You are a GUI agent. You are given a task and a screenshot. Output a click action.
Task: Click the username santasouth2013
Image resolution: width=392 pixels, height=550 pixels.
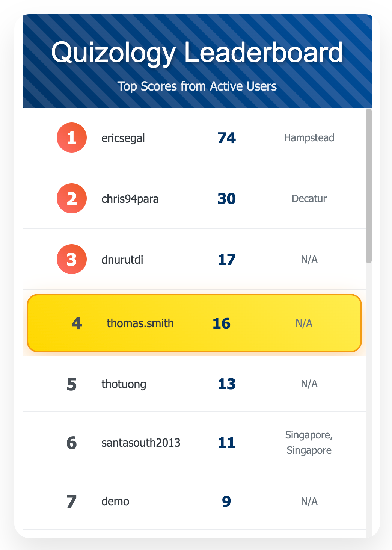pyautogui.click(x=141, y=443)
